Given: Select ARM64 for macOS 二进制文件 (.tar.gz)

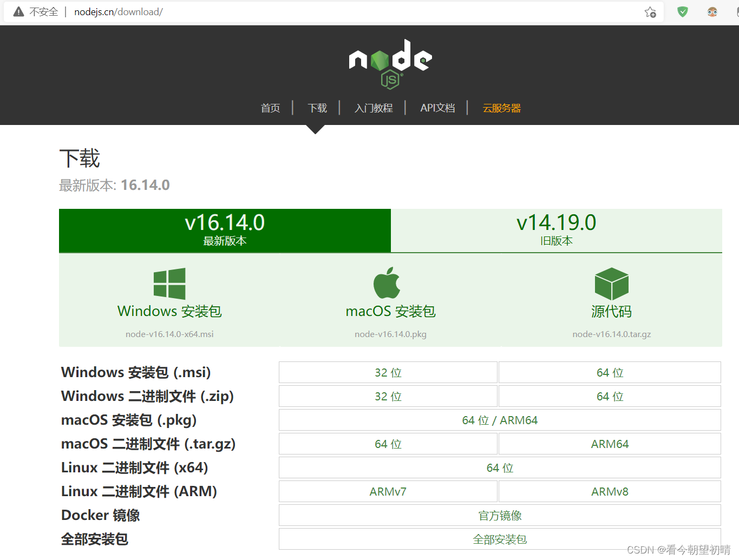Looking at the screenshot, I should click(610, 444).
